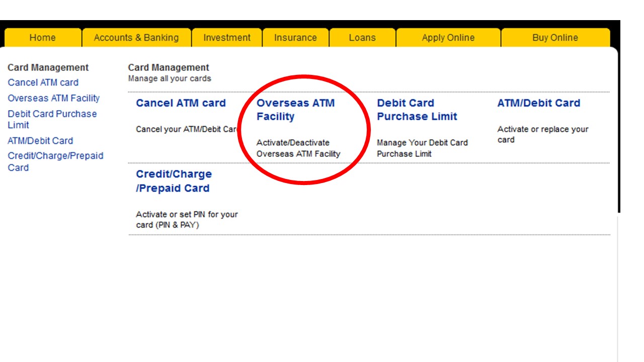Click the Credit/Charge/Prepaid Card heading
The image size is (644, 362).
click(x=174, y=181)
